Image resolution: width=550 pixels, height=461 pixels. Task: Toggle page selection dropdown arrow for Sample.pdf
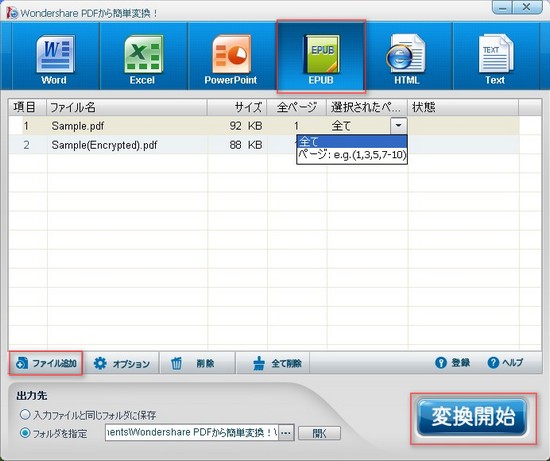point(398,126)
